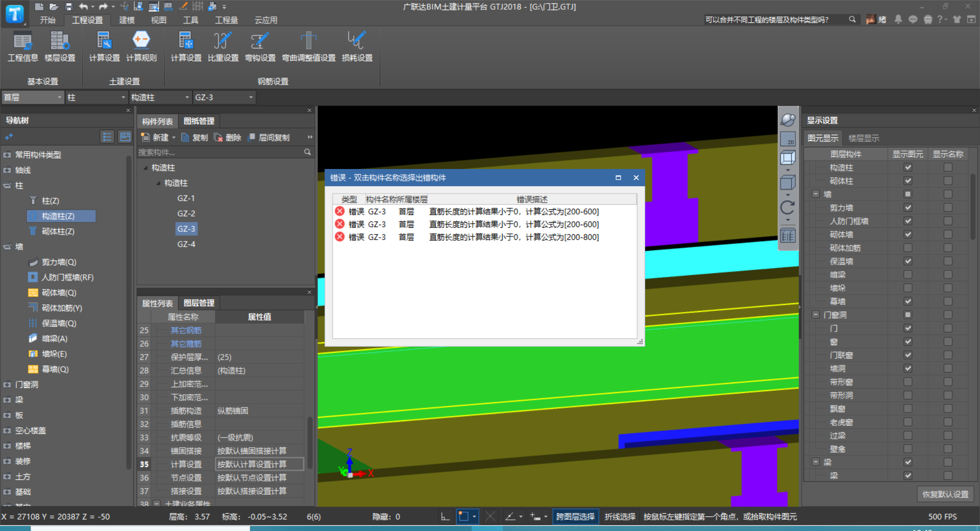The height and width of the screenshot is (531, 980).
Task: Click 删除 delete component
Action: [x=227, y=137]
